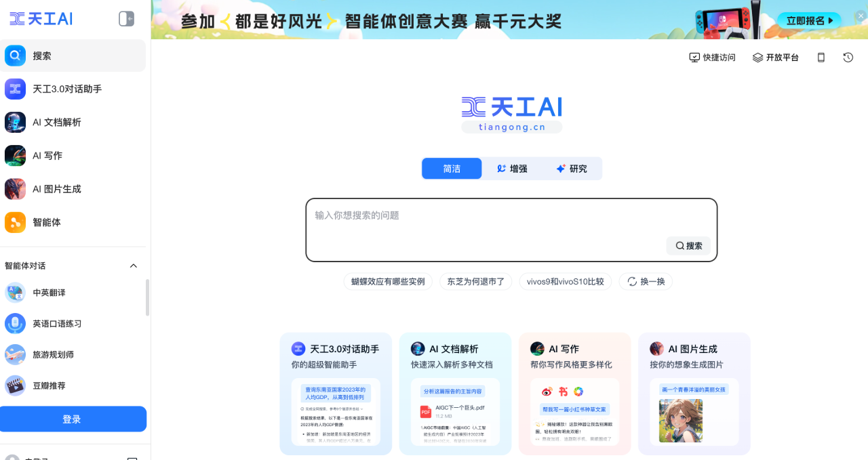Viewport: 868px width, 460px height.
Task: Click the search input field
Action: click(x=475, y=215)
